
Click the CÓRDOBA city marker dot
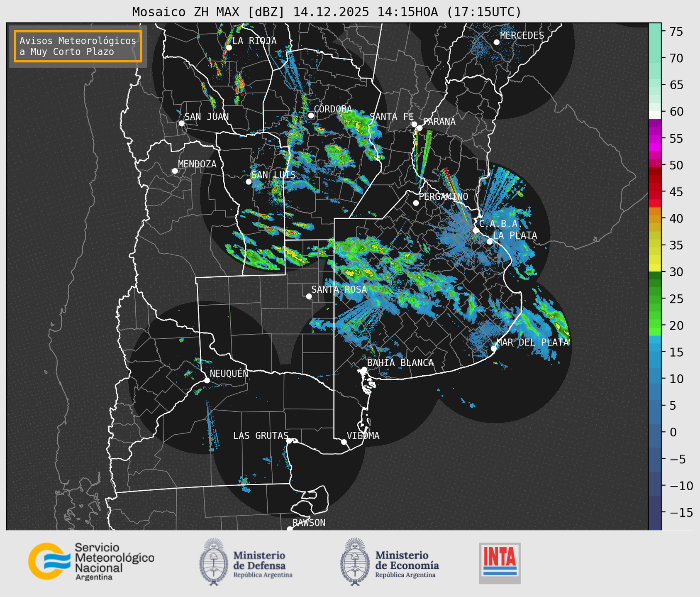pyautogui.click(x=311, y=115)
